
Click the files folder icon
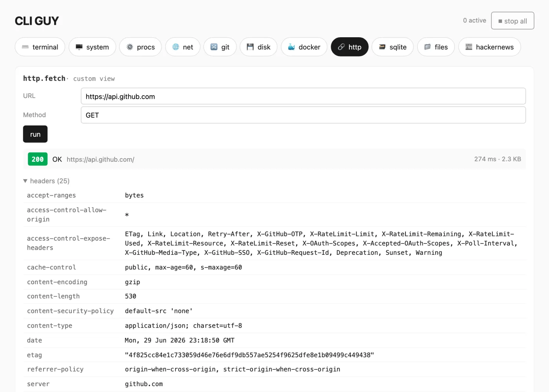(x=427, y=47)
